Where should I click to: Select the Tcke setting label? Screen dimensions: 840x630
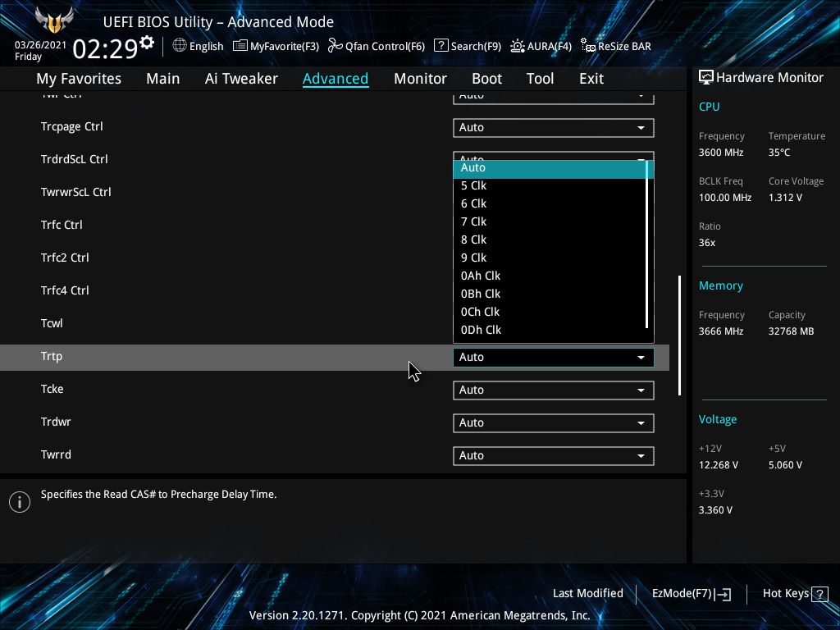pyautogui.click(x=52, y=389)
